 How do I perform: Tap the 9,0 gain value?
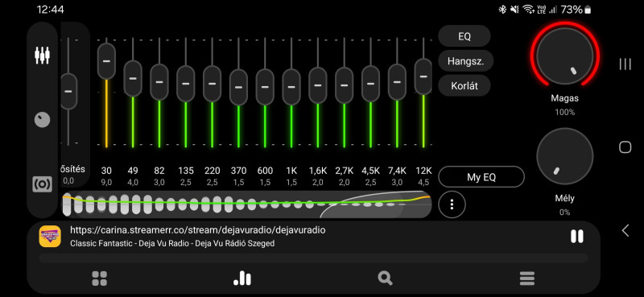(x=106, y=183)
